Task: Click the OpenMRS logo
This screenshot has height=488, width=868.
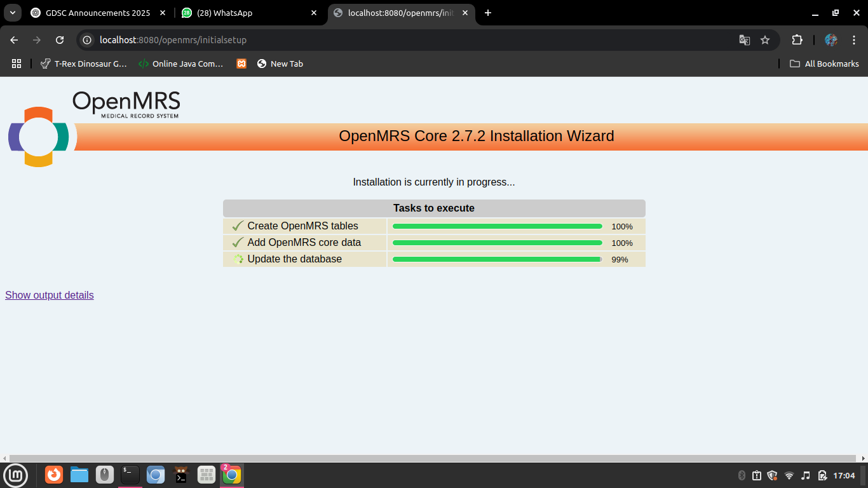Action: point(95,129)
